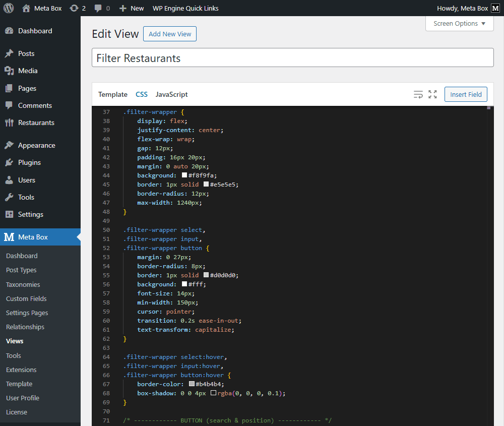Open the Restaurants post type in the sidebar

33,123
